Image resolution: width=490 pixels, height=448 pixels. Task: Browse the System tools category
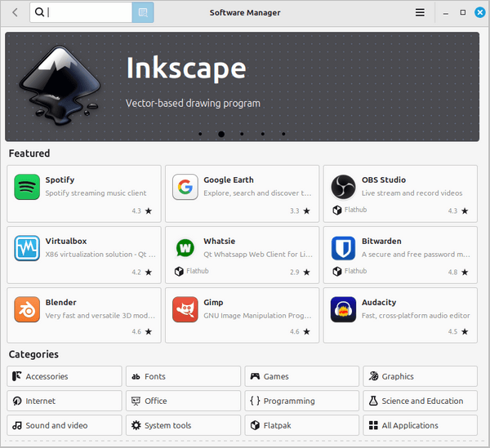(183, 425)
